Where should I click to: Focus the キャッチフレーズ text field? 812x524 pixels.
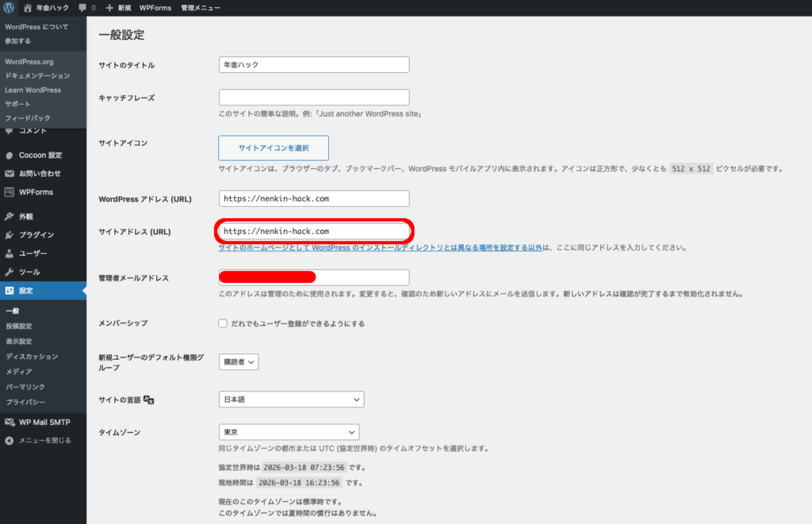pyautogui.click(x=314, y=98)
